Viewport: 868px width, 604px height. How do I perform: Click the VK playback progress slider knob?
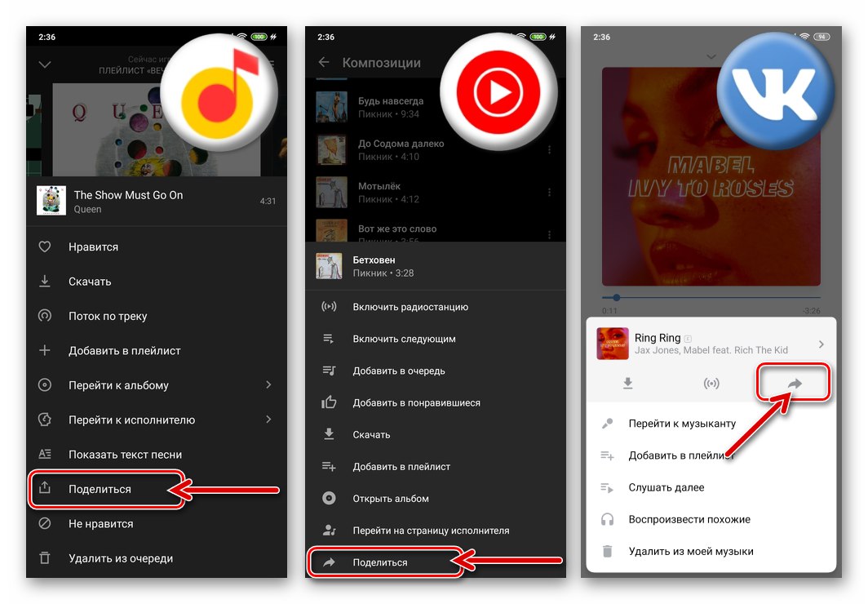point(616,297)
